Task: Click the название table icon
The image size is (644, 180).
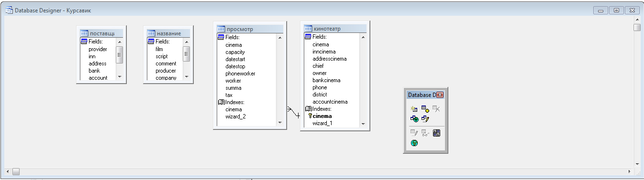Action: click(151, 33)
